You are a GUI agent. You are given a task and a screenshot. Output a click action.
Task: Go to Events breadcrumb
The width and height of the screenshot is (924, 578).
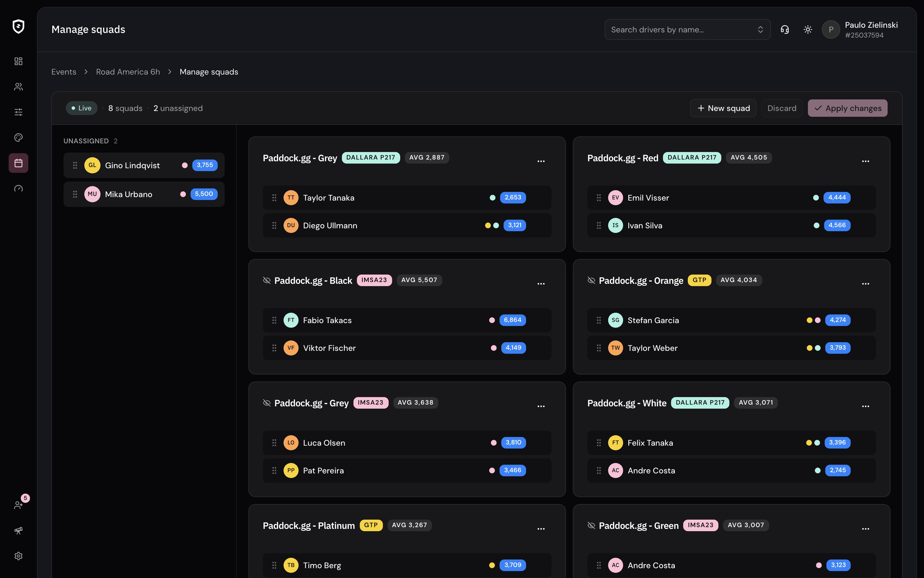[x=64, y=72]
